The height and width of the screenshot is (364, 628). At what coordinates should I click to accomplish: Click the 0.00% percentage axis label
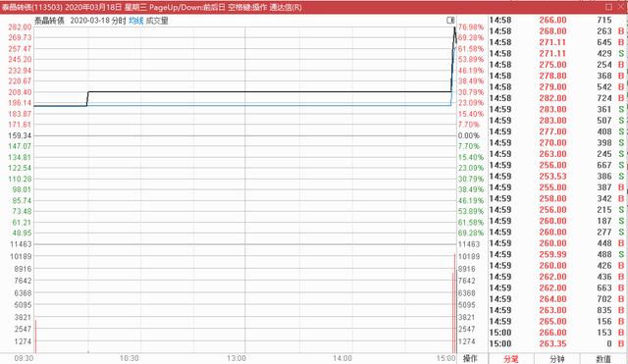click(x=469, y=135)
